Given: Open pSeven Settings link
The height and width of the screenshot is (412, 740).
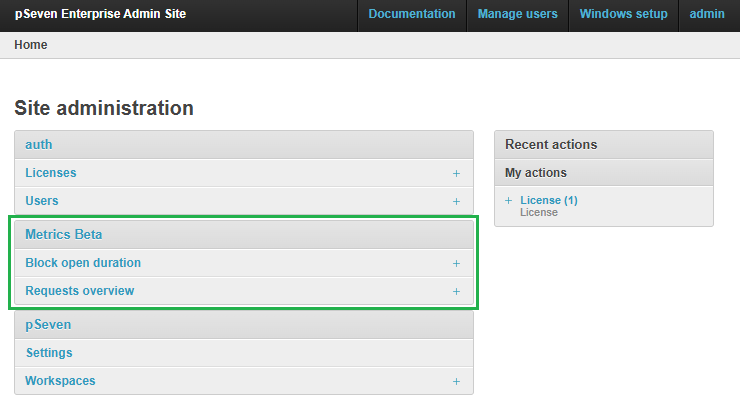Looking at the screenshot, I should click(49, 353).
